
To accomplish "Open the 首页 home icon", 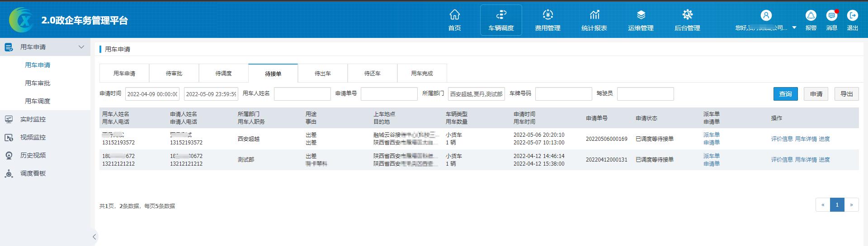I will (x=454, y=15).
